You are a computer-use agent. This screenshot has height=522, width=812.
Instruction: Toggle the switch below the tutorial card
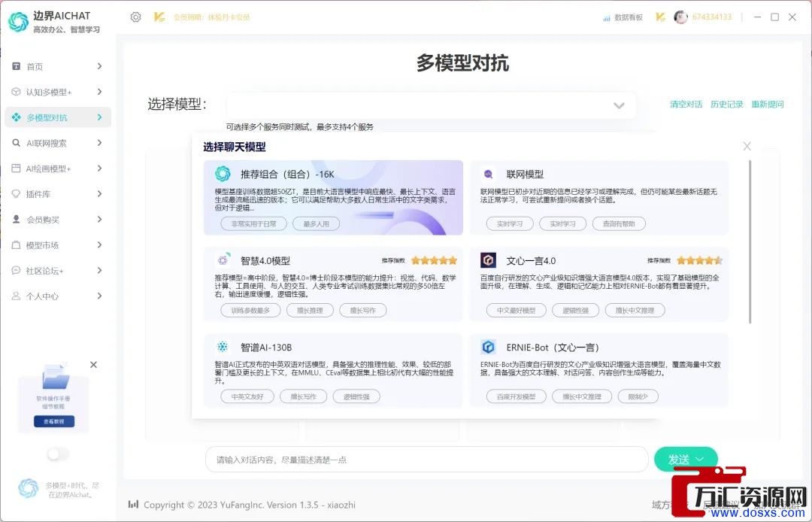(57, 454)
